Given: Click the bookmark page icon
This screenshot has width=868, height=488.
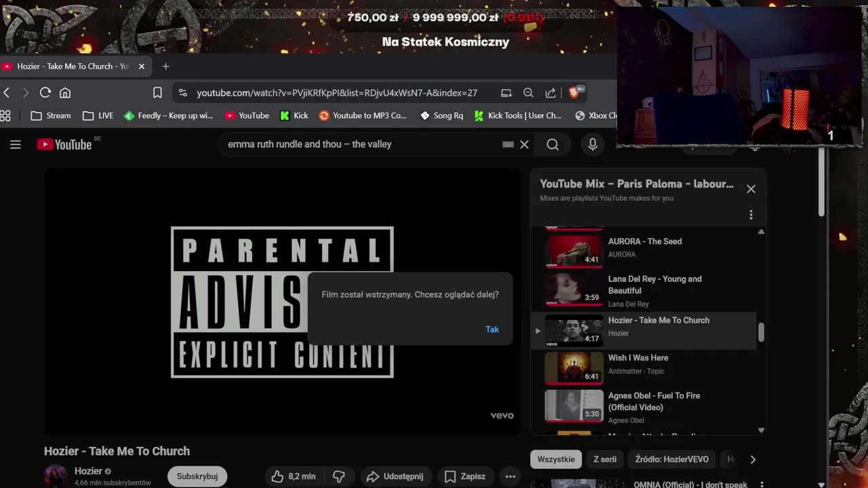Looking at the screenshot, I should click(x=157, y=93).
